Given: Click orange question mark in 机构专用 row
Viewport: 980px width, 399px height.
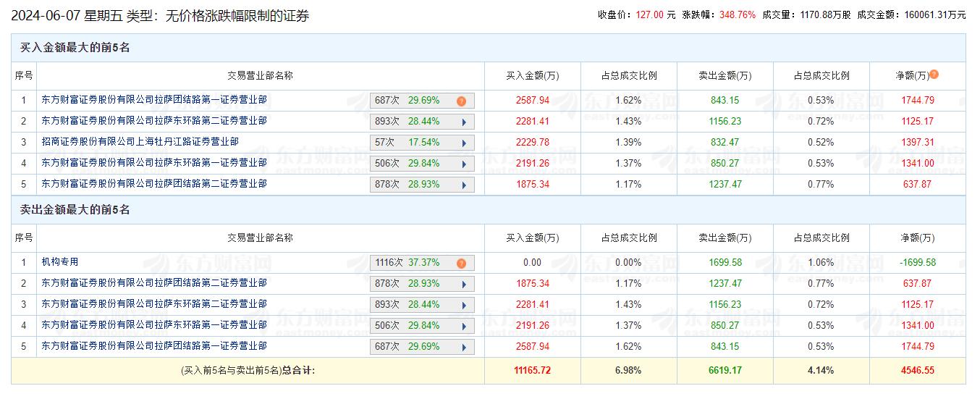Looking at the screenshot, I should (461, 264).
